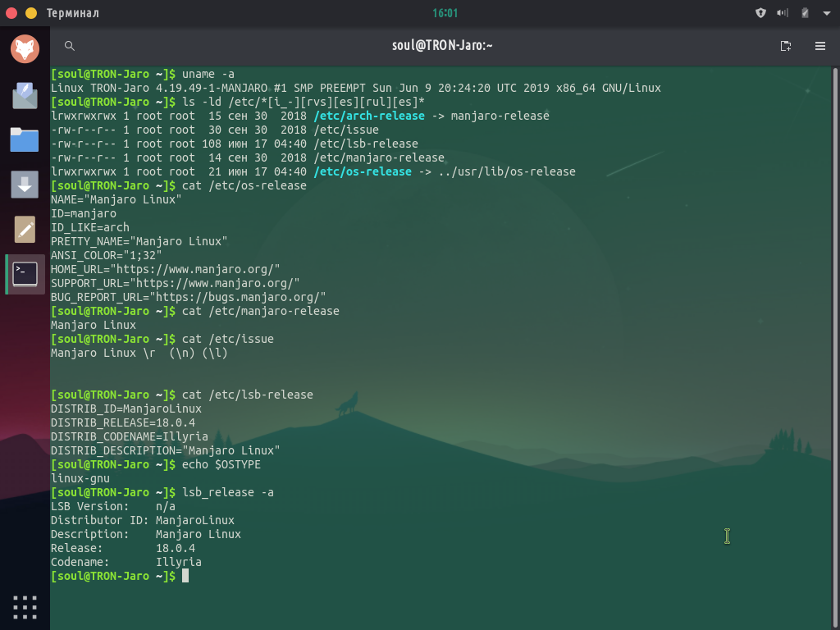Show the applications grid
This screenshot has height=630, width=840.
point(25,607)
